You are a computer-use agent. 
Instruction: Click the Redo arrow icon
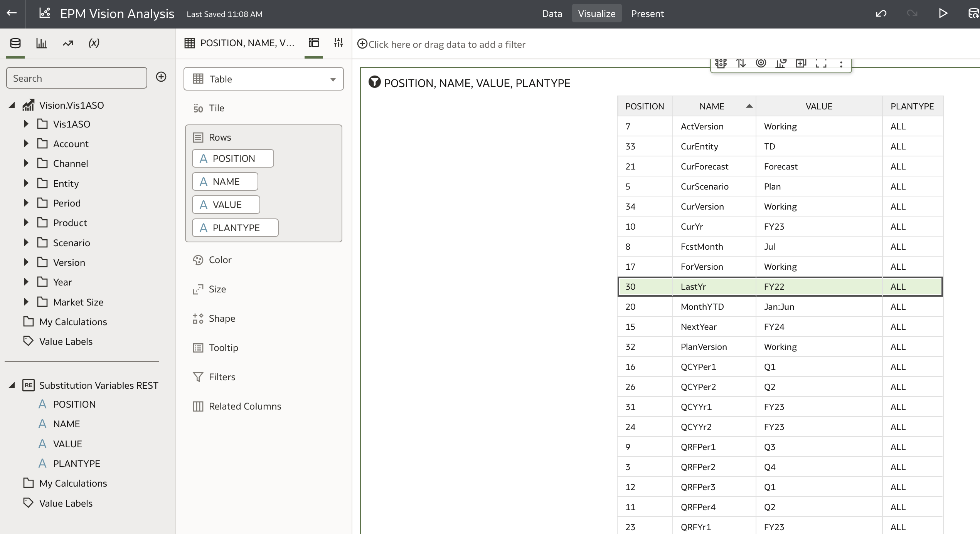(912, 13)
